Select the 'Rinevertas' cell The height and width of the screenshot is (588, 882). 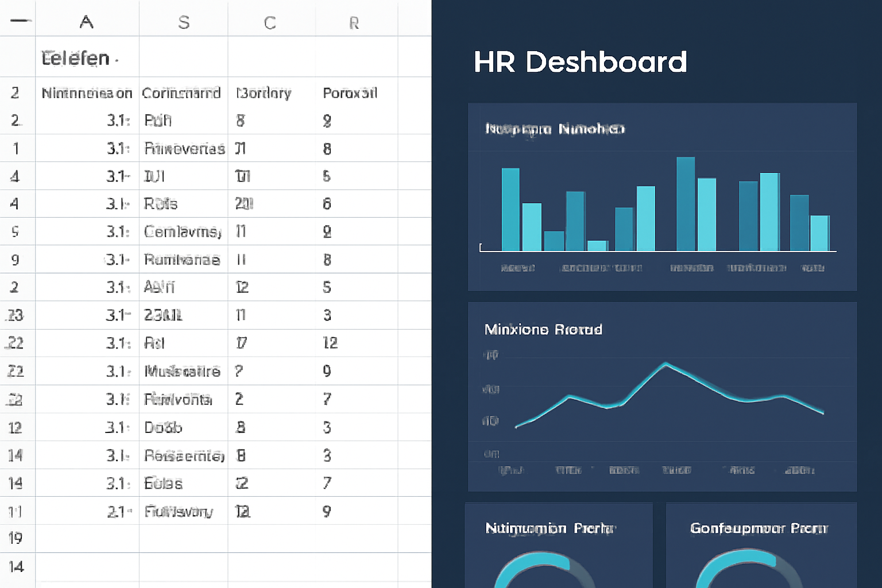183,149
